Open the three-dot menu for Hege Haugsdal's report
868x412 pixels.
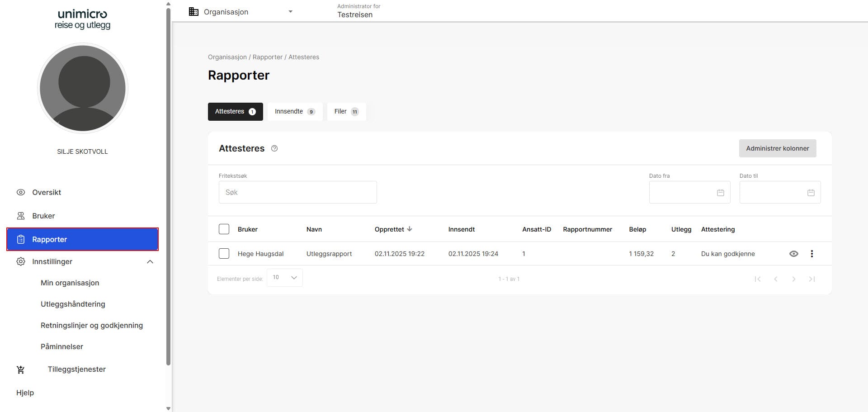tap(811, 254)
